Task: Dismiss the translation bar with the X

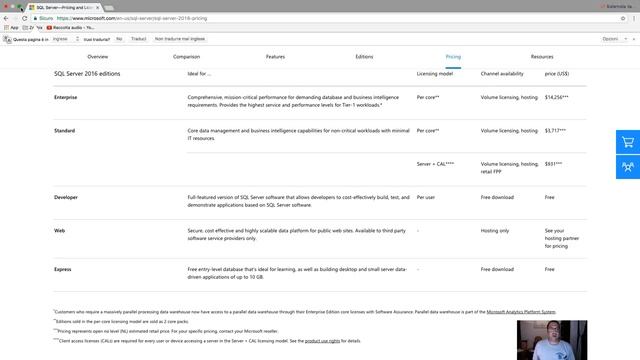Action: click(634, 39)
